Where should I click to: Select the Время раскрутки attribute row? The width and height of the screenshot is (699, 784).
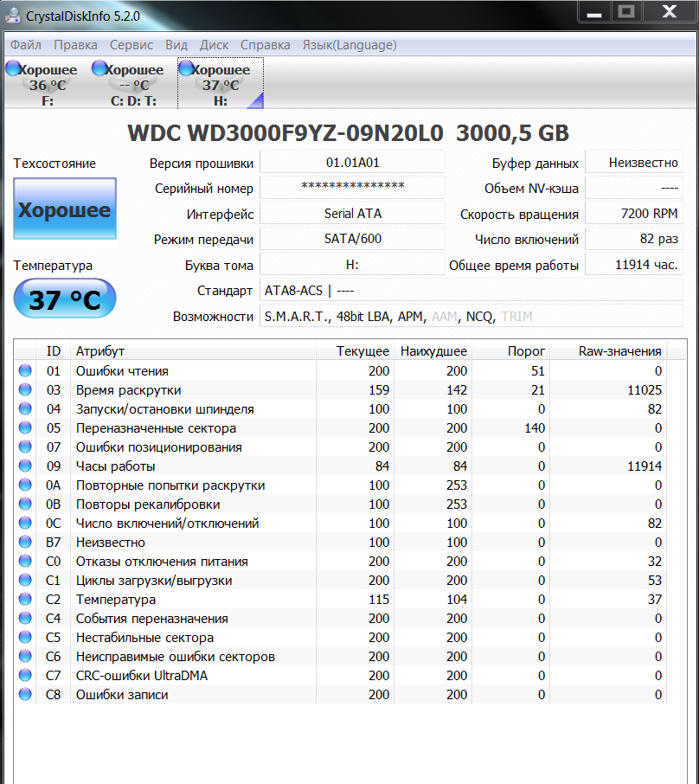tap(341, 389)
